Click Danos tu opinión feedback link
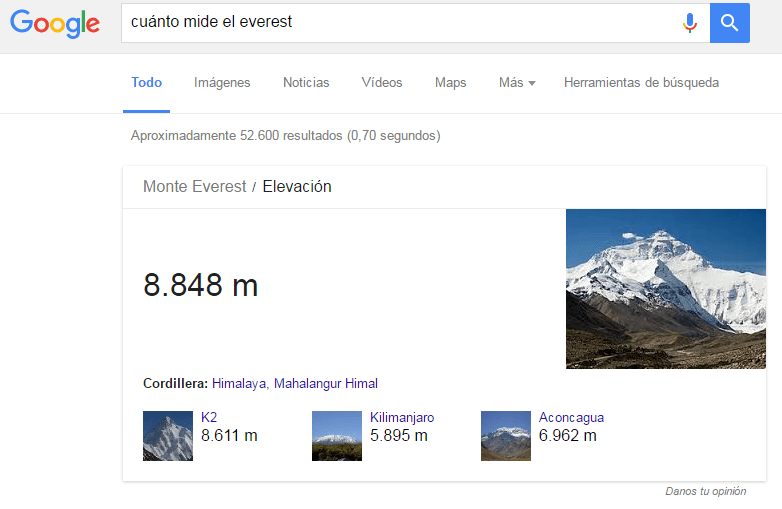The width and height of the screenshot is (782, 509). click(x=705, y=491)
